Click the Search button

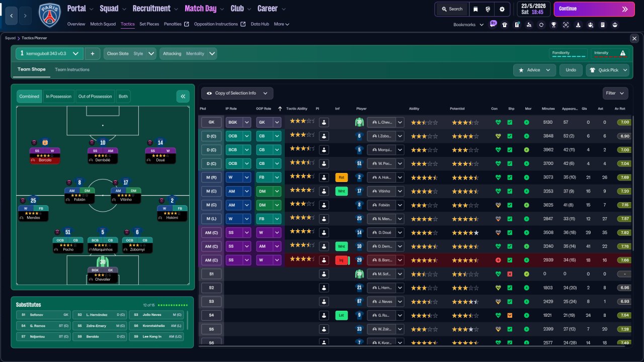(452, 9)
